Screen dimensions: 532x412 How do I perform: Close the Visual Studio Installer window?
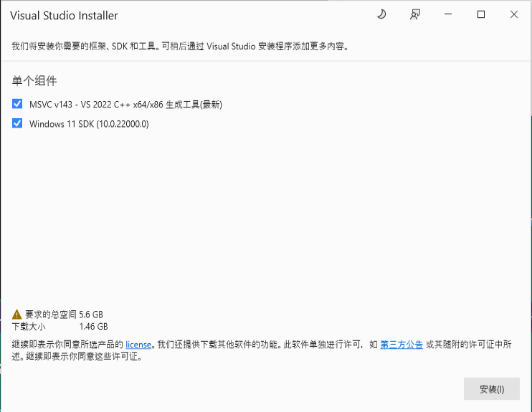pyautogui.click(x=514, y=14)
